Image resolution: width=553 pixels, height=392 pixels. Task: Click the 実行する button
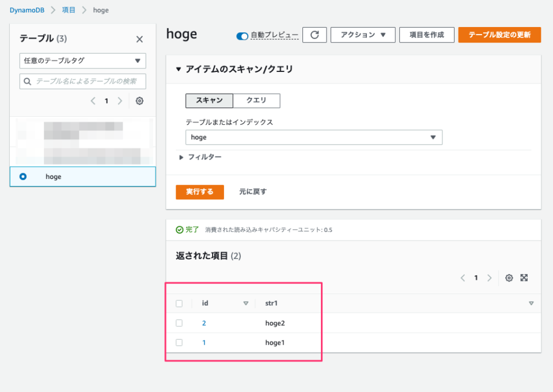pos(199,192)
